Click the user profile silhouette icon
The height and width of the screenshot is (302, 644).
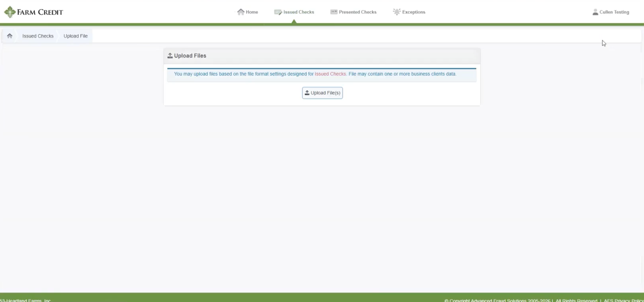tap(595, 12)
